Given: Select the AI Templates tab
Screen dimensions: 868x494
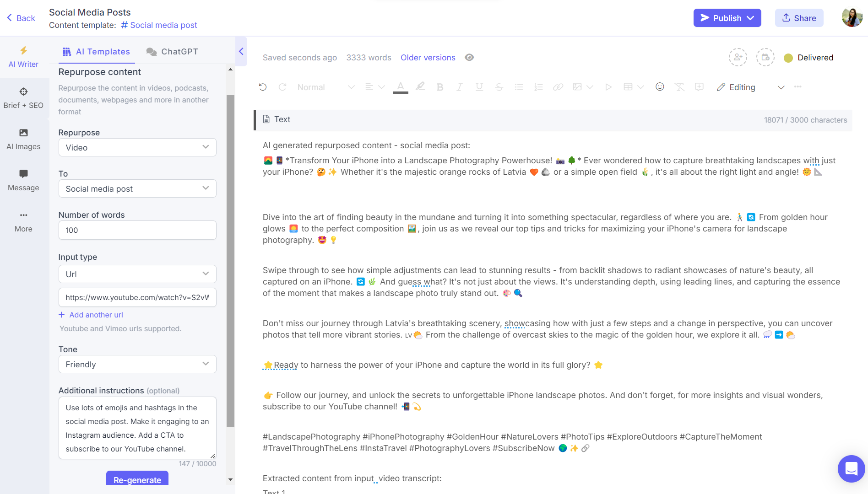Looking at the screenshot, I should click(96, 51).
